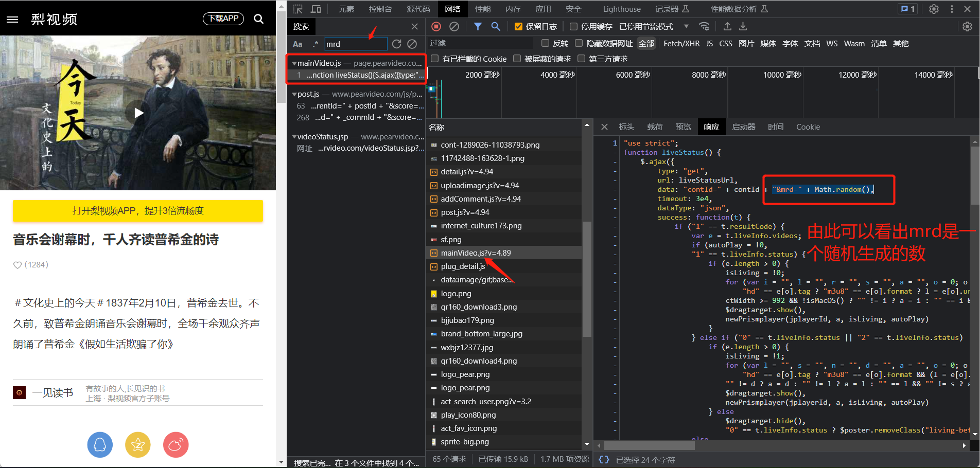Screen dimensions: 980x468
Task: Clear the network log
Action: point(454,26)
